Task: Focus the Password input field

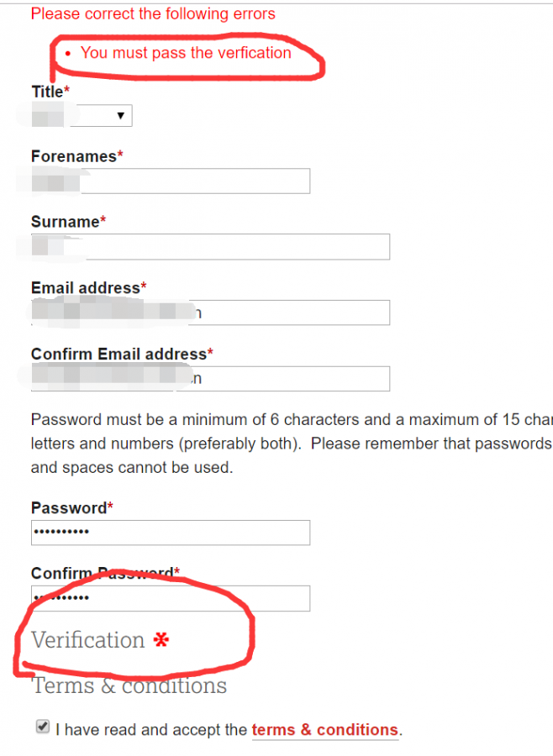Action: click(x=171, y=533)
